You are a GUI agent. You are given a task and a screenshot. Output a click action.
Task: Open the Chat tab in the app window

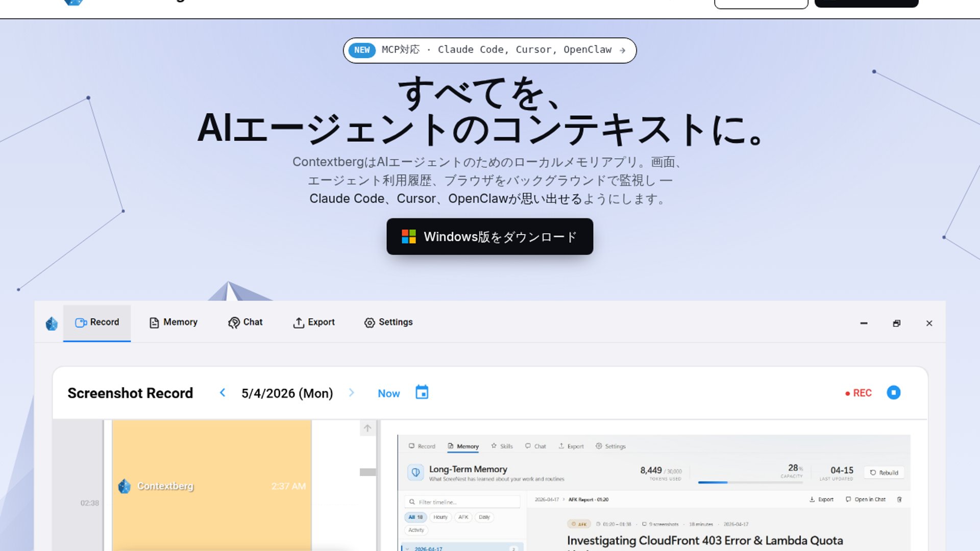[x=246, y=322]
